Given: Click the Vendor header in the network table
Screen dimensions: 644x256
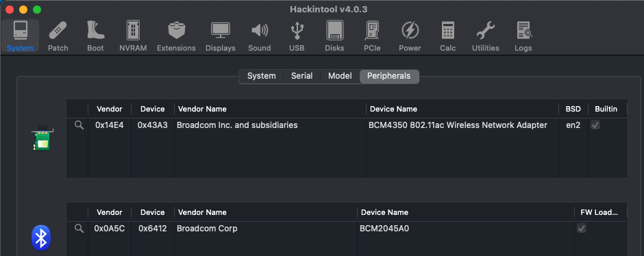Looking at the screenshot, I should tap(109, 109).
